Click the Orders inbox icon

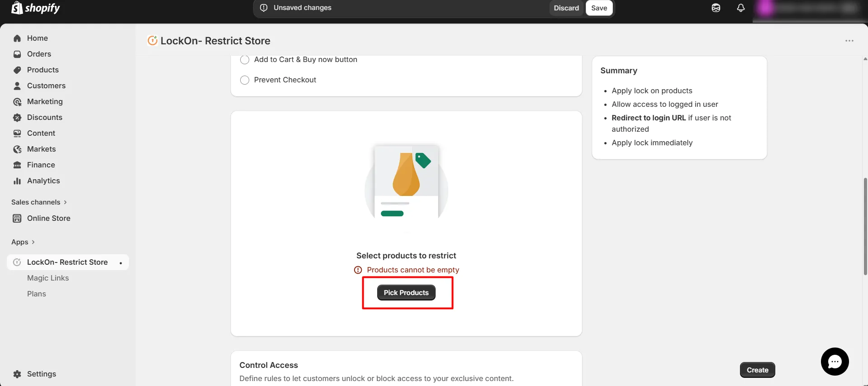point(17,54)
